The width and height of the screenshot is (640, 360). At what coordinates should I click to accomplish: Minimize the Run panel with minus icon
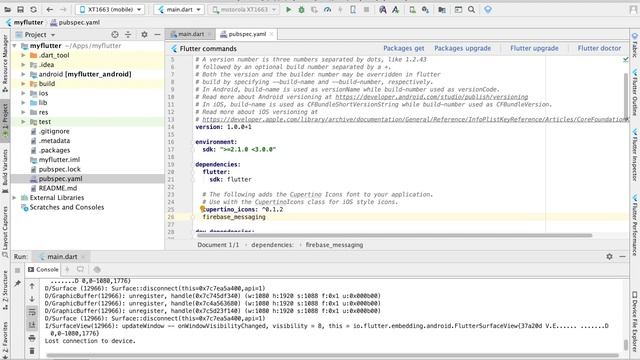622,256
